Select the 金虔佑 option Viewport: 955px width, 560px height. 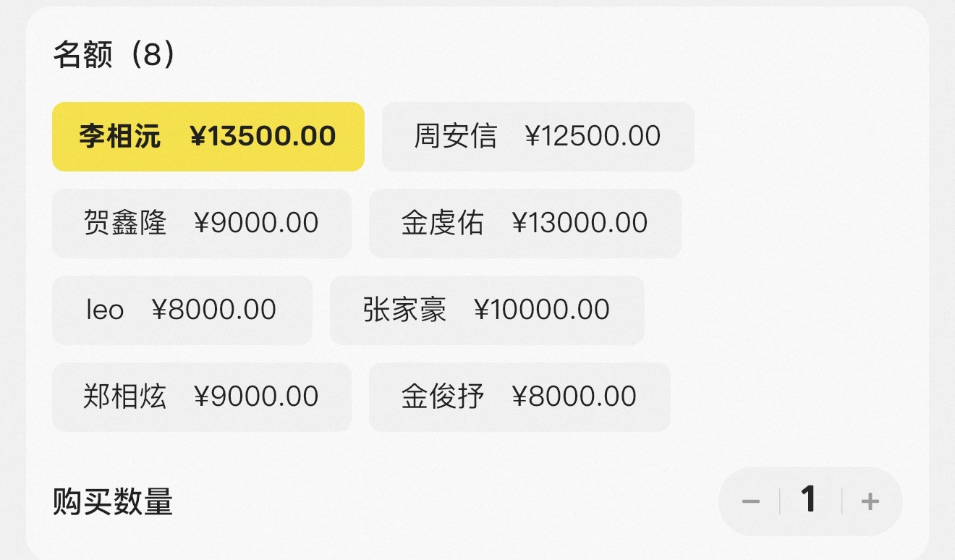(525, 224)
